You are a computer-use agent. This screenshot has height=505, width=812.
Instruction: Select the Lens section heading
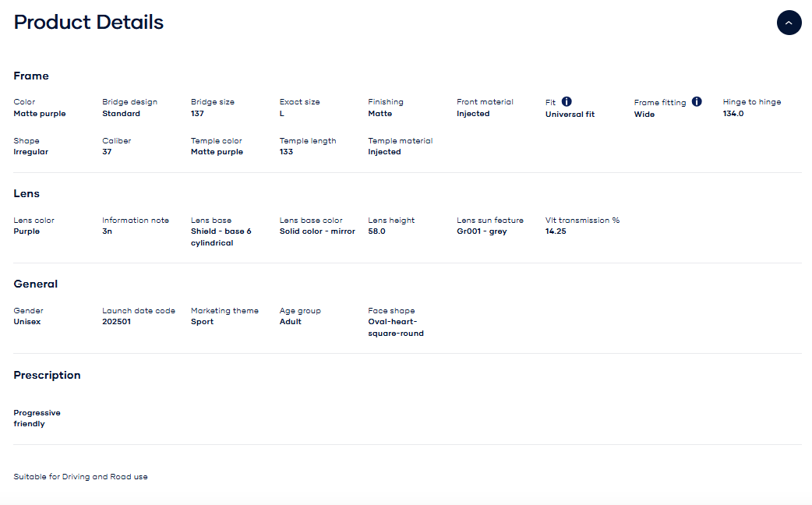click(x=26, y=193)
